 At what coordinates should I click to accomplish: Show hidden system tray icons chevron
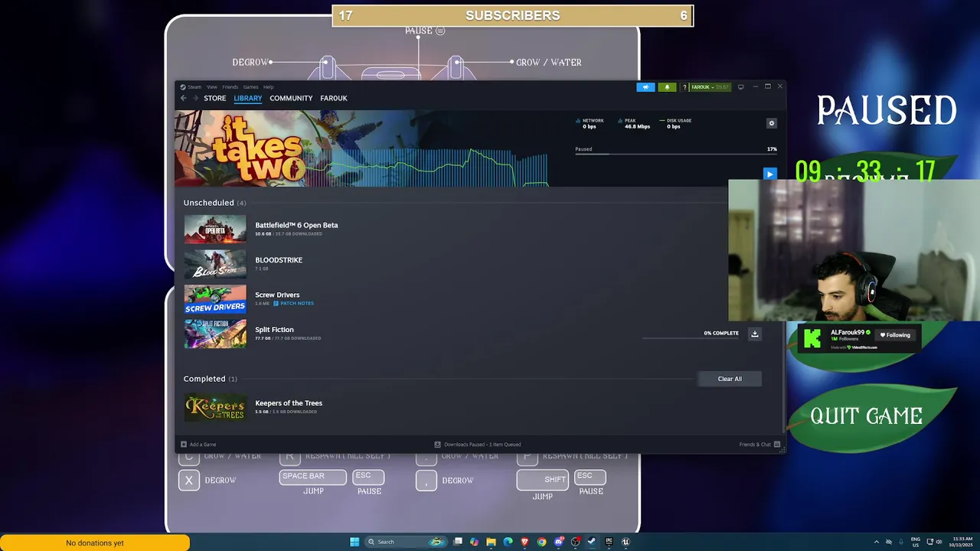877,542
